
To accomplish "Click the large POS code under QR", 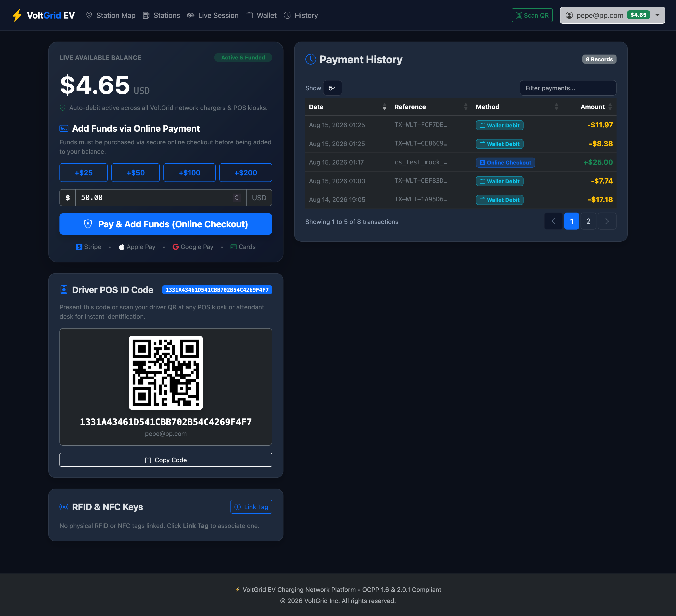I will tap(166, 422).
